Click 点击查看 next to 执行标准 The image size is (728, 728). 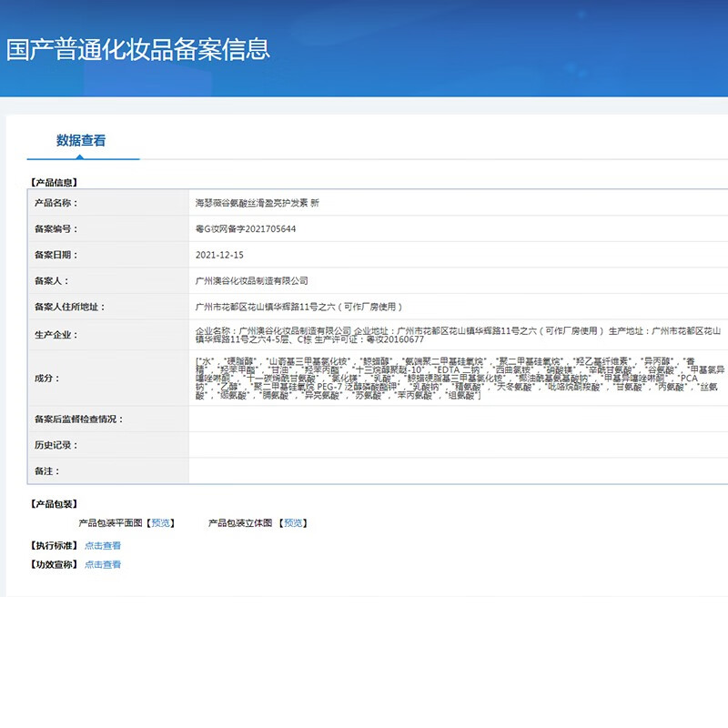point(103,546)
